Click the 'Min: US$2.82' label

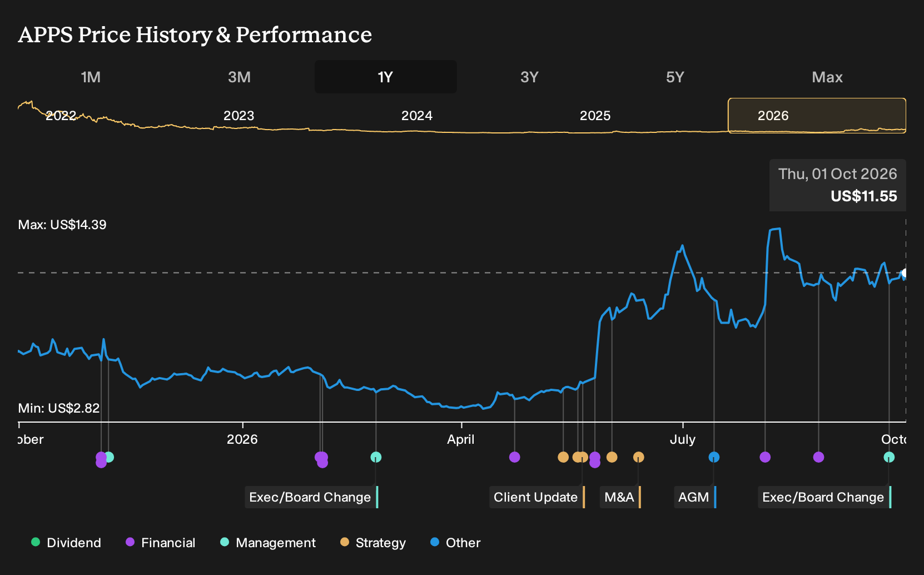click(59, 408)
